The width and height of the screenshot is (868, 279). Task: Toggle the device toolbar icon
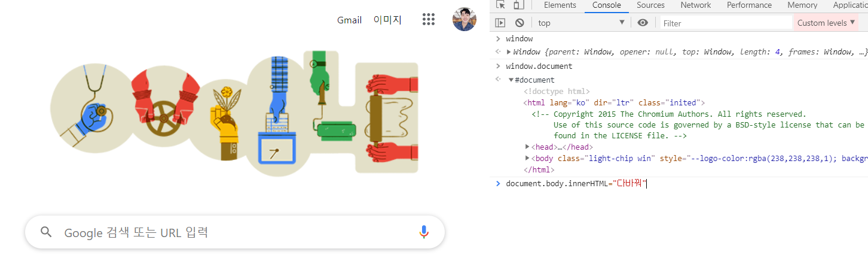click(x=518, y=5)
